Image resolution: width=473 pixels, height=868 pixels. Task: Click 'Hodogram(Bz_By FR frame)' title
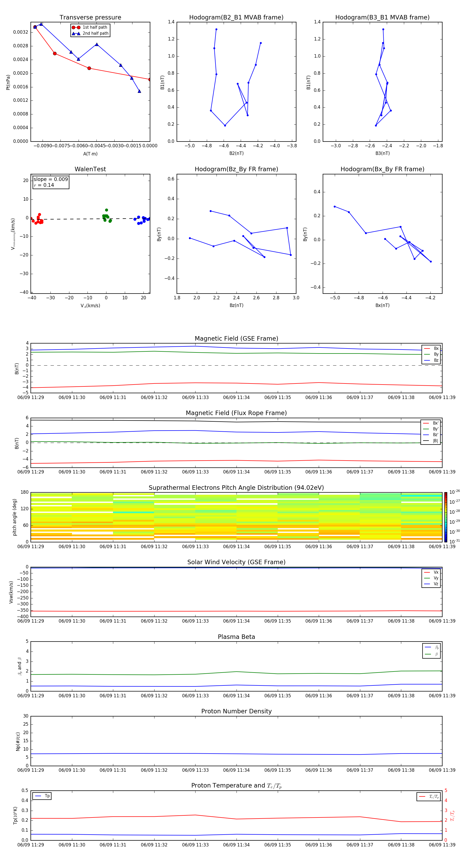click(236, 169)
